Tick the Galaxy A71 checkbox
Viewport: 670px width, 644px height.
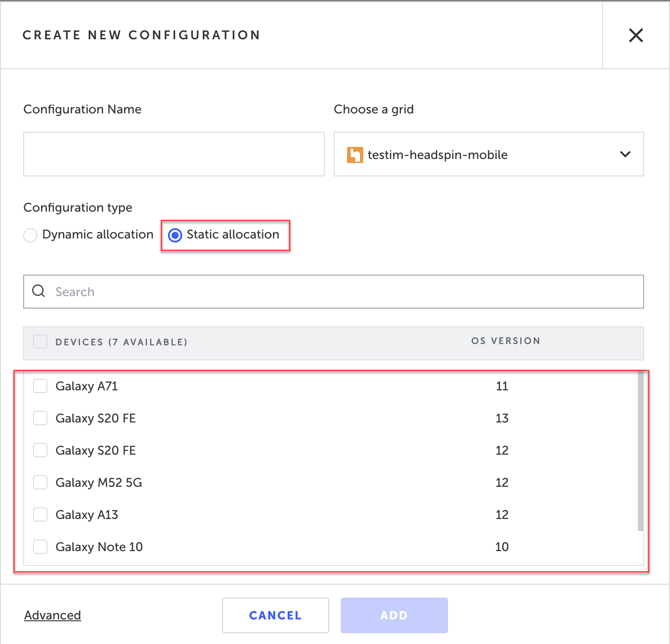pos(40,386)
